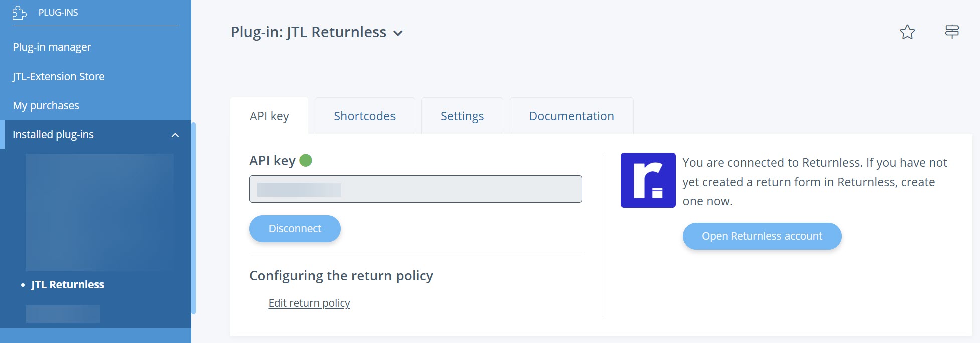Image resolution: width=980 pixels, height=343 pixels.
Task: Switch to the Shortcodes tab
Action: pos(364,116)
